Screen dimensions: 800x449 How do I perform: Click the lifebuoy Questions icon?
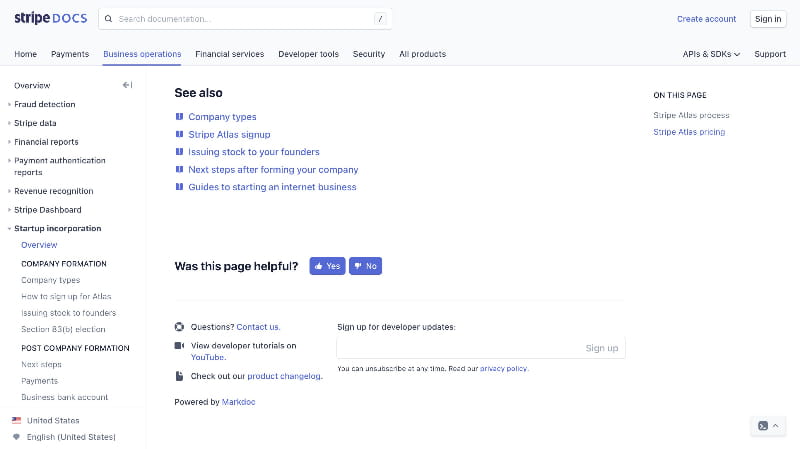[179, 327]
